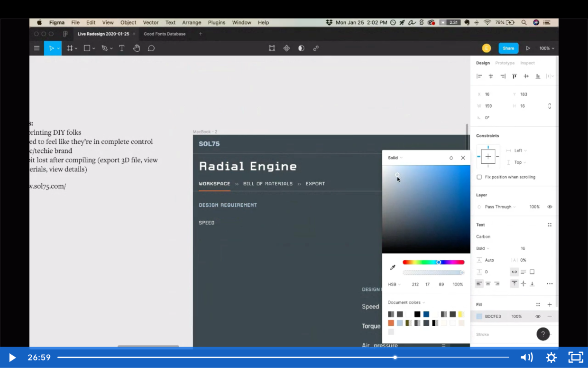Viewport: 588px width, 368px height.
Task: Toggle visibility of the Fill color
Action: coord(538,316)
